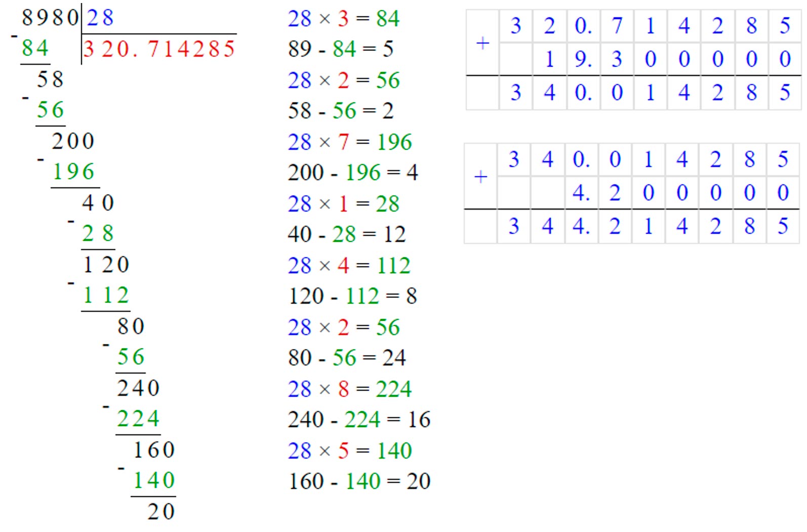Select equation 120 - 112 = 8
The width and height of the screenshot is (807, 532).
pyautogui.click(x=353, y=296)
